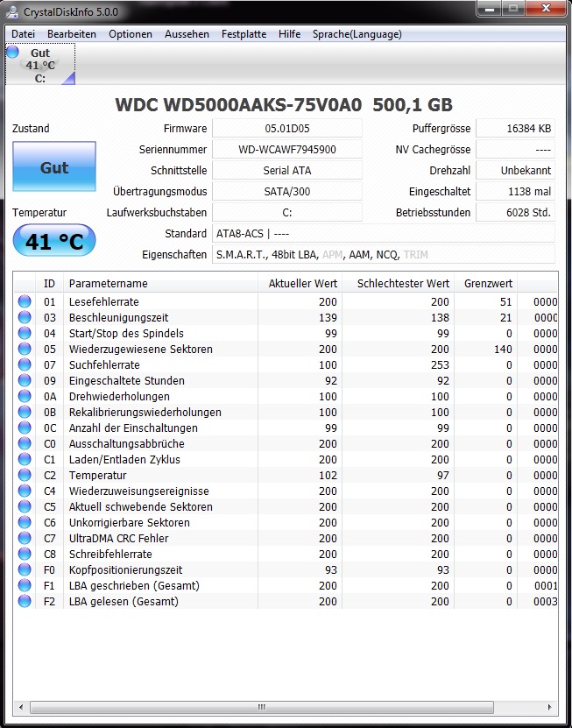
Task: Click the ID column header
Action: [49, 283]
